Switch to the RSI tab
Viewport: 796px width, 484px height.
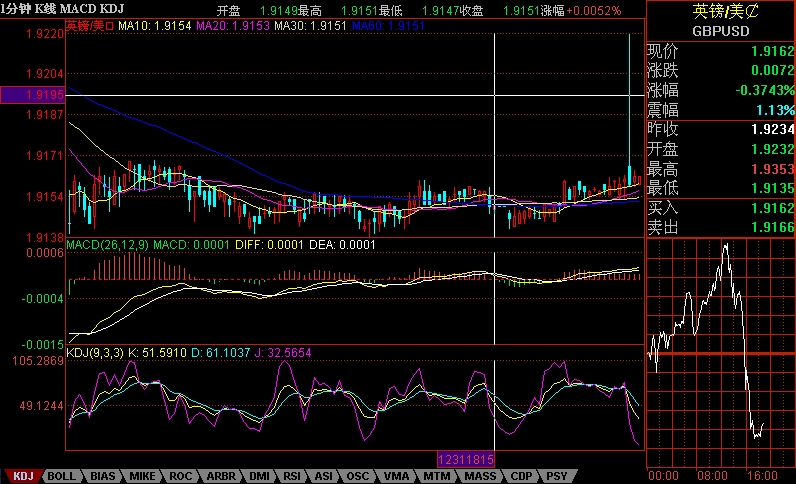293,476
